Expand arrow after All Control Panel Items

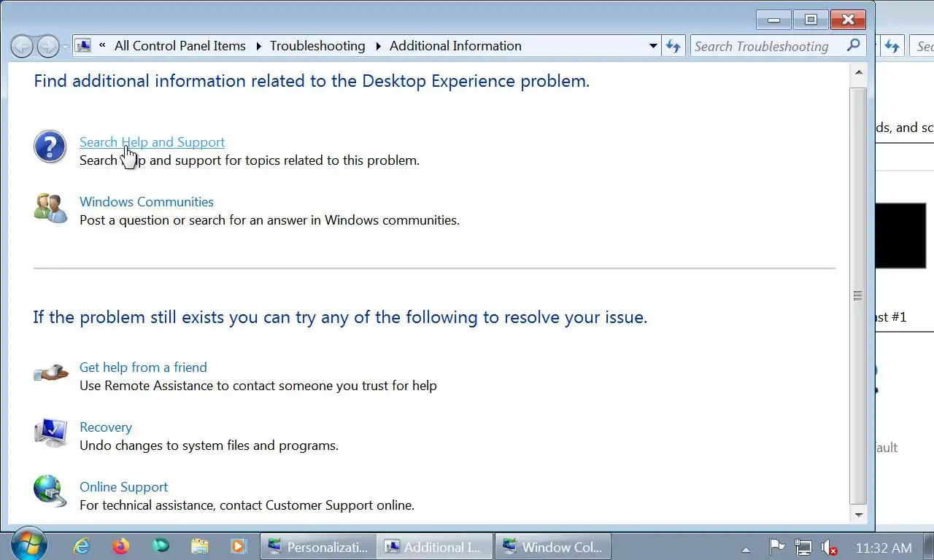(x=258, y=46)
